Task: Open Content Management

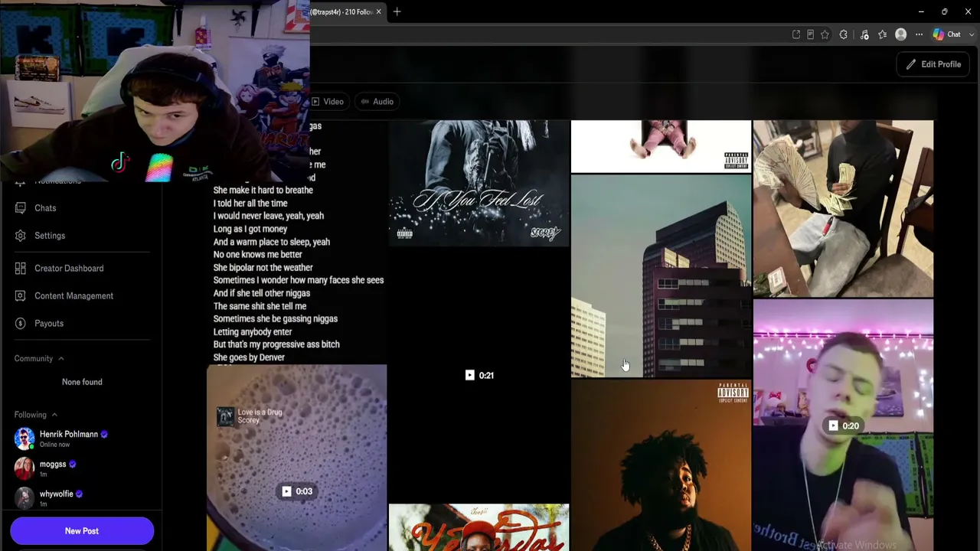Action: tap(73, 296)
